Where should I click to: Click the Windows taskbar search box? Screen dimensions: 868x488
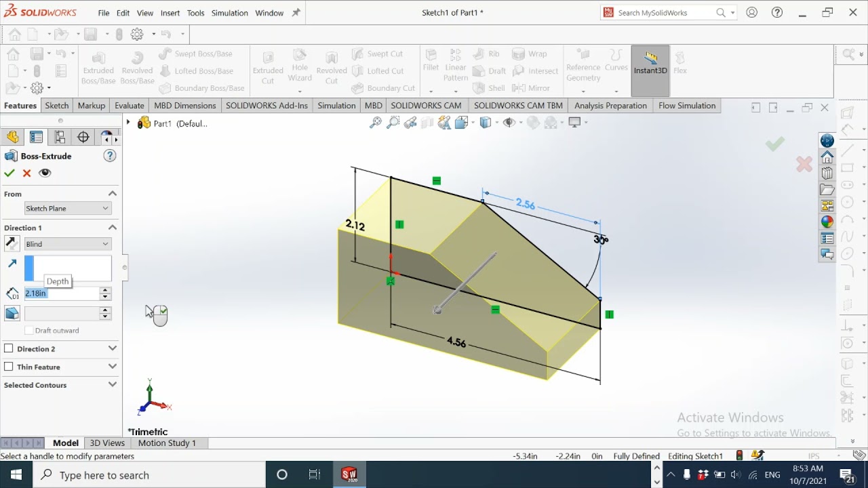coord(149,474)
